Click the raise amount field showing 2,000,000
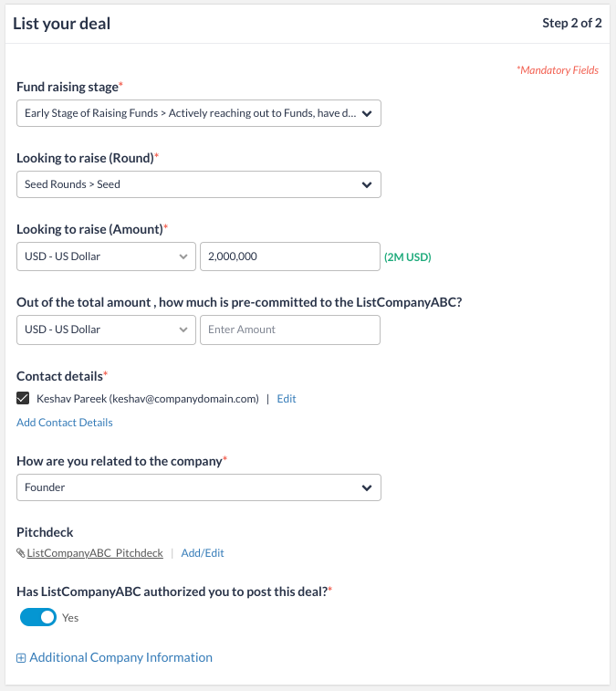616x691 pixels. point(289,257)
